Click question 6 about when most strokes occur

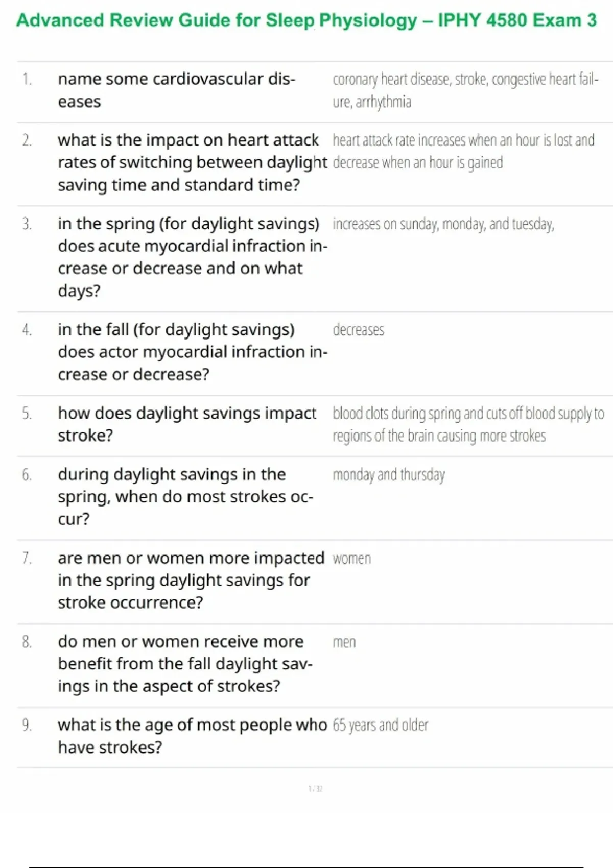[x=185, y=496]
